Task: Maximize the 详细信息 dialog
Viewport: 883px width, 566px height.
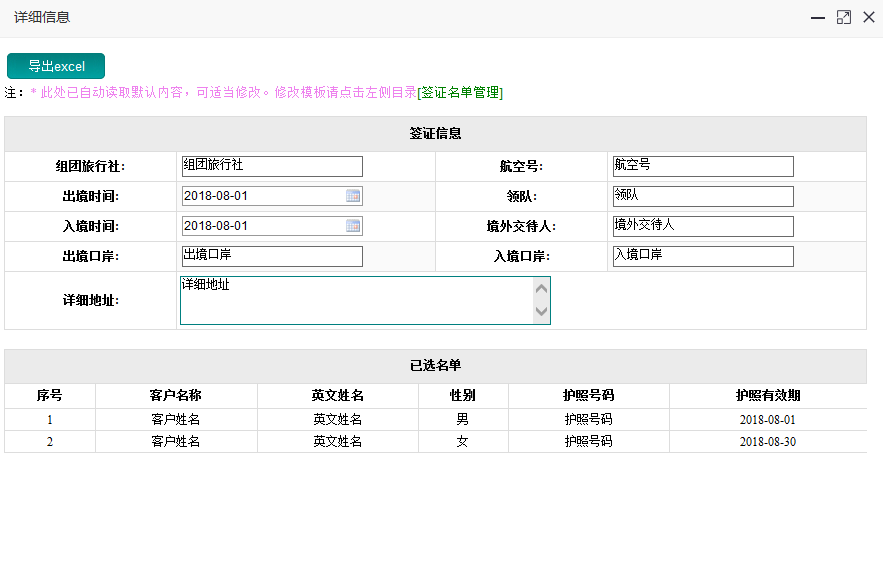Action: click(x=843, y=18)
